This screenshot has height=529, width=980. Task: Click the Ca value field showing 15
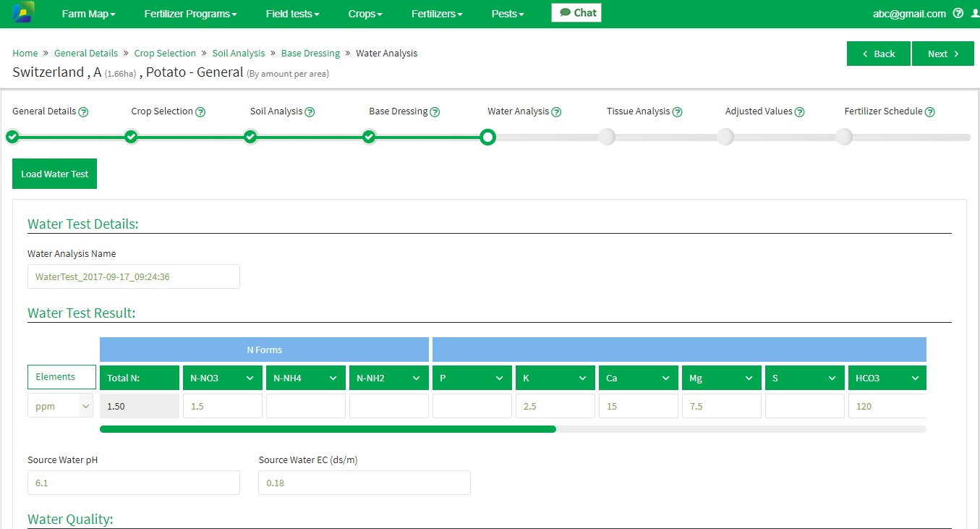[x=639, y=406]
